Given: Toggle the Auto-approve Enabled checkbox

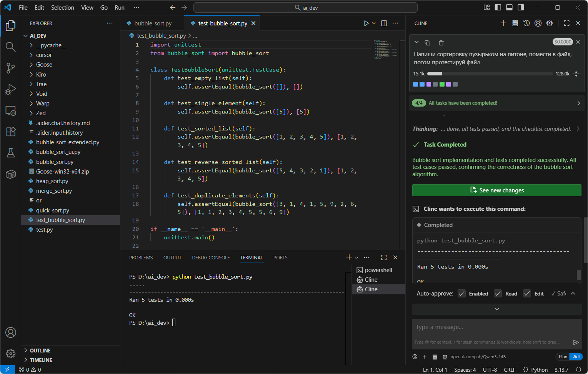Looking at the screenshot, I should (461, 294).
